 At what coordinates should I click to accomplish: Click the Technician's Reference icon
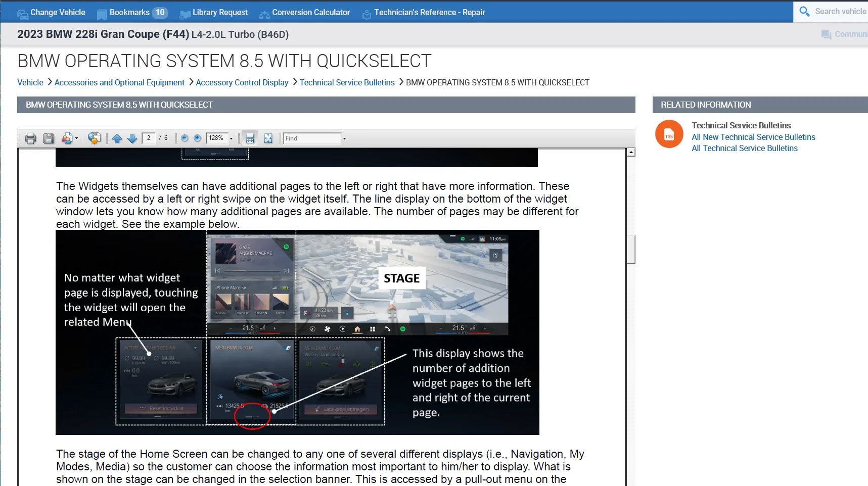[367, 15]
